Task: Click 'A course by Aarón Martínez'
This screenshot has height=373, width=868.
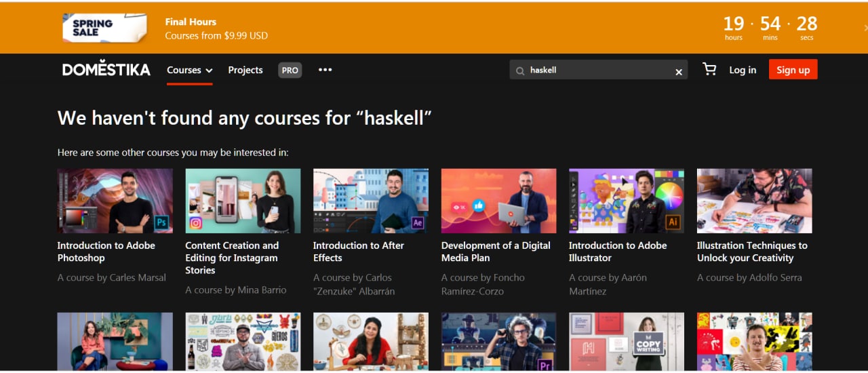Action: [608, 284]
